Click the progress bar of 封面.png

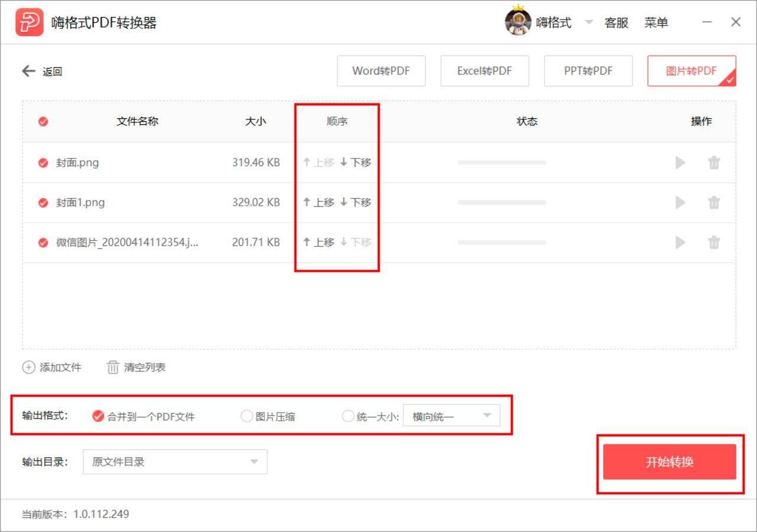pos(502,163)
